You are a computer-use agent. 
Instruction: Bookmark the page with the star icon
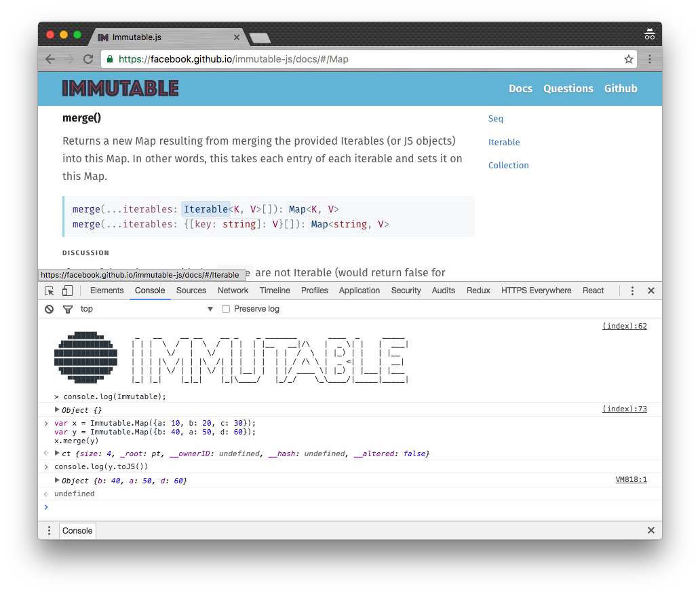(x=629, y=59)
